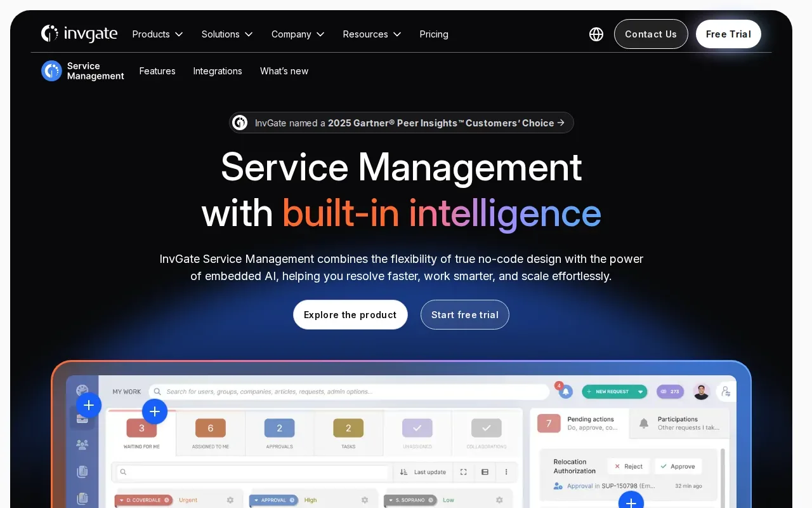This screenshot has width=812, height=508.
Task: Expand the Products menu
Action: point(158,34)
